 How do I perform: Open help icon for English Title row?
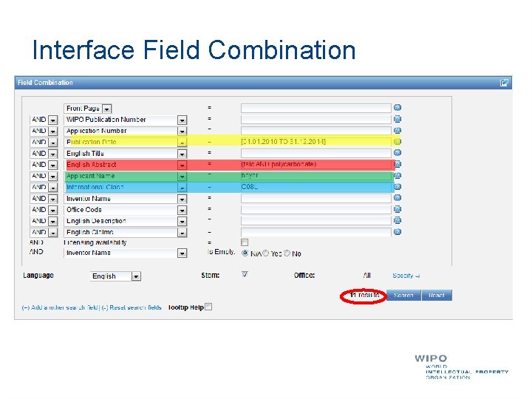point(398,153)
